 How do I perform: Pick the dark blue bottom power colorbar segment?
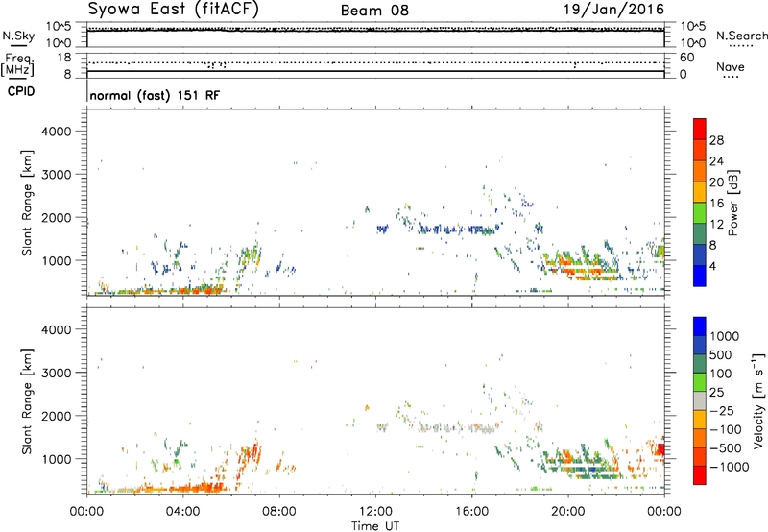click(700, 276)
